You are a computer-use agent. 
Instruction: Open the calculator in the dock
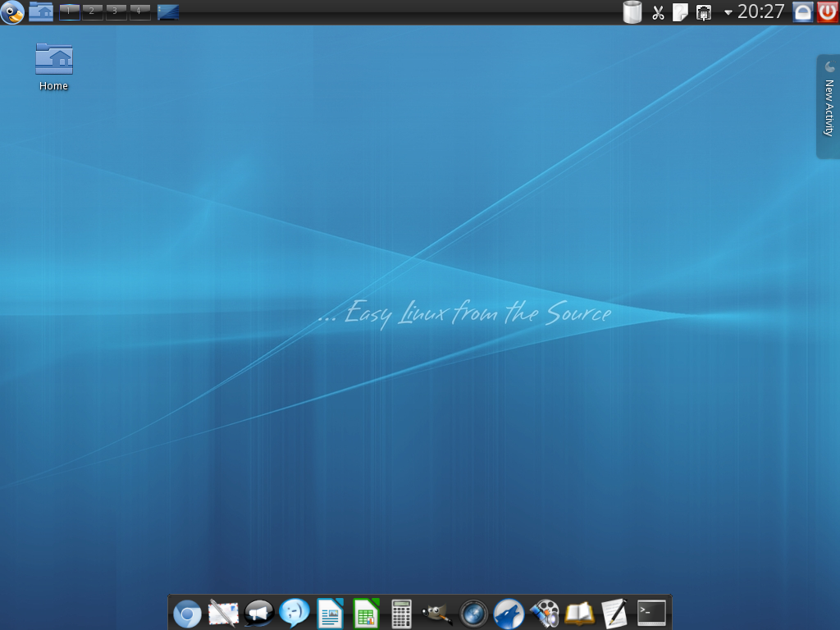(x=401, y=614)
